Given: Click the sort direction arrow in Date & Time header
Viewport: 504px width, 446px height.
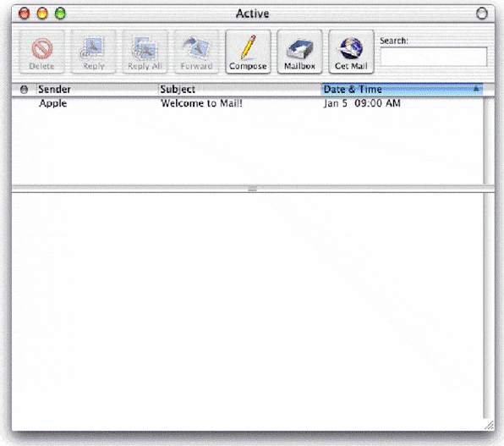Looking at the screenshot, I should tap(476, 89).
